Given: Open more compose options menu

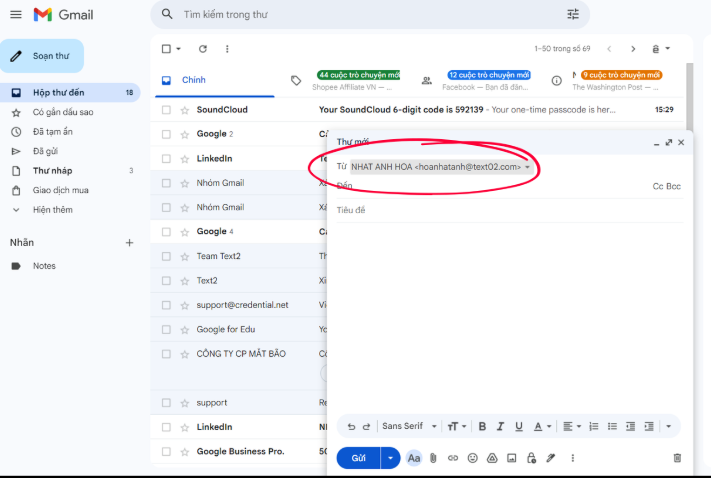Looking at the screenshot, I should click(x=573, y=458).
